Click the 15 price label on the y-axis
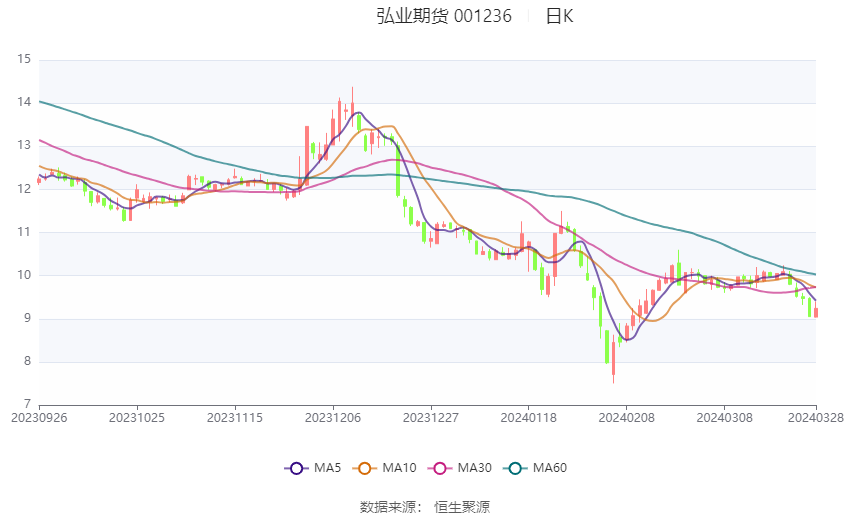The image size is (850, 517). pos(25,59)
